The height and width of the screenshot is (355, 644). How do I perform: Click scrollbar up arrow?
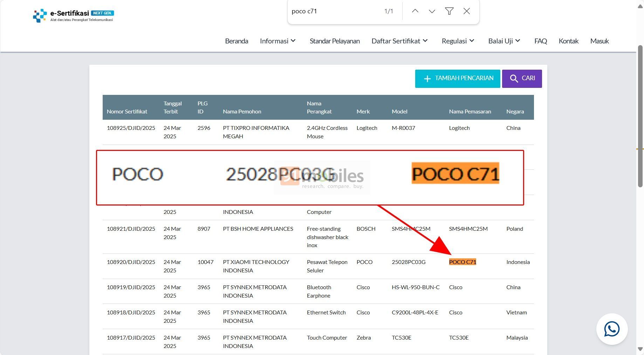point(640,7)
